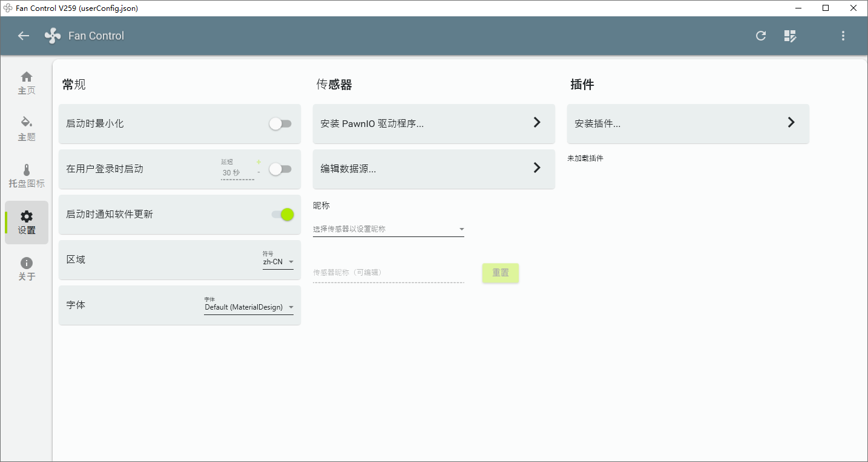Screen dimensions: 868x462
Task: Enable 启动时最小化 (minimize on startup)
Action: pyautogui.click(x=280, y=123)
